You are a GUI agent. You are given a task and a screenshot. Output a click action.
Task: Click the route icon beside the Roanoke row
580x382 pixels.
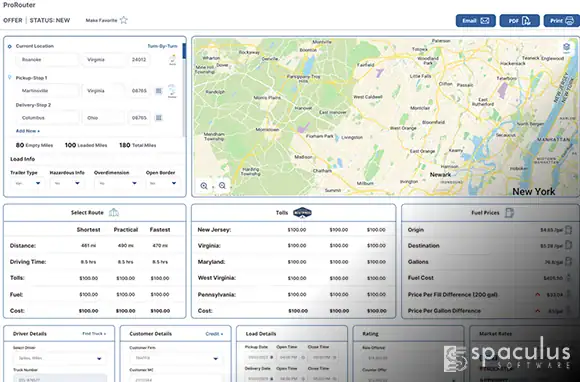click(172, 60)
